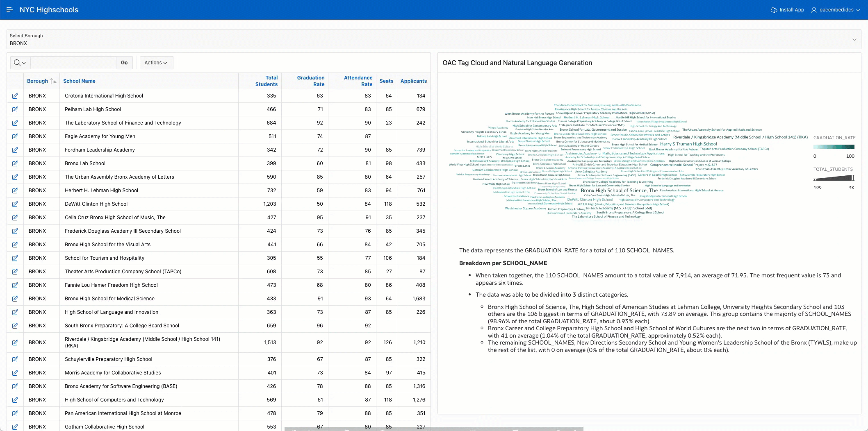
Task: Edit the High School of Computers and Technology row
Action: (x=15, y=400)
